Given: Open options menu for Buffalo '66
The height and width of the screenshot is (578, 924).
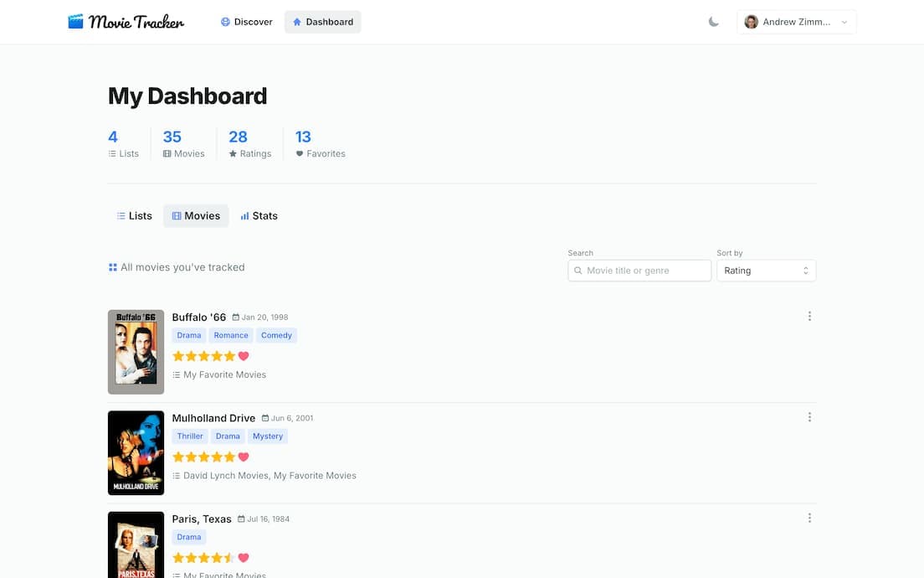Looking at the screenshot, I should 809,317.
